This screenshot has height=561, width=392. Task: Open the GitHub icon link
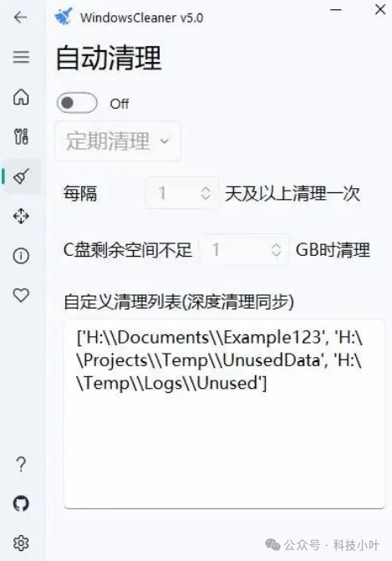point(21,504)
